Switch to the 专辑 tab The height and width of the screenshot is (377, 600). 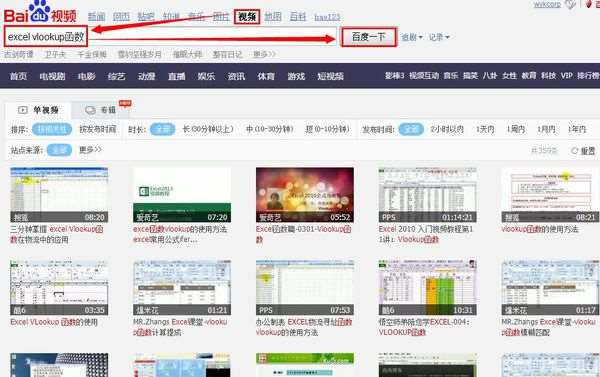pyautogui.click(x=101, y=110)
